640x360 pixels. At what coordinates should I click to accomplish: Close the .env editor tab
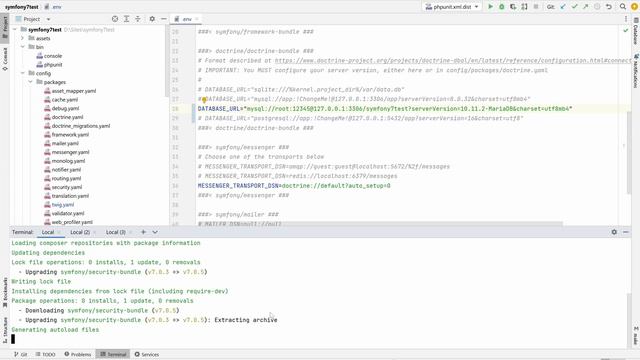197,19
